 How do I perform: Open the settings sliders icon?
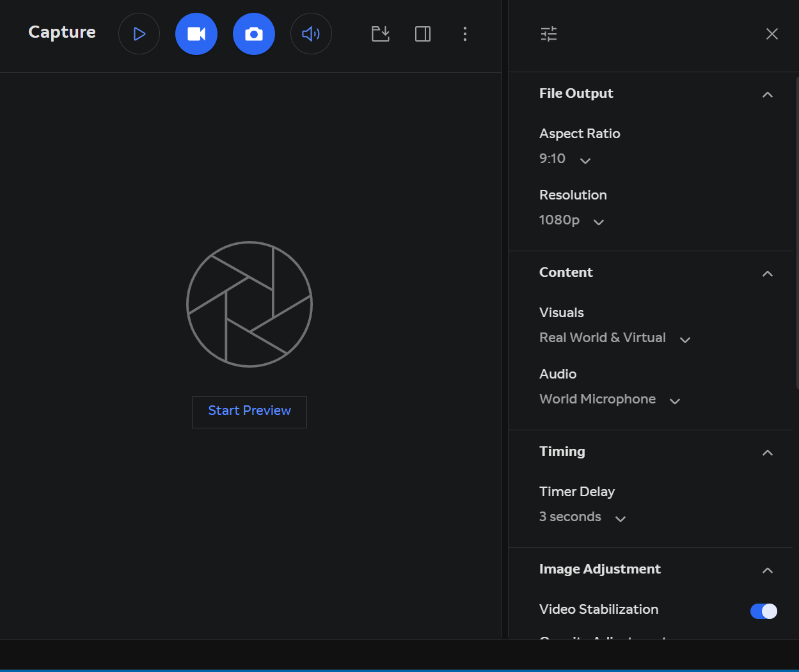click(548, 33)
